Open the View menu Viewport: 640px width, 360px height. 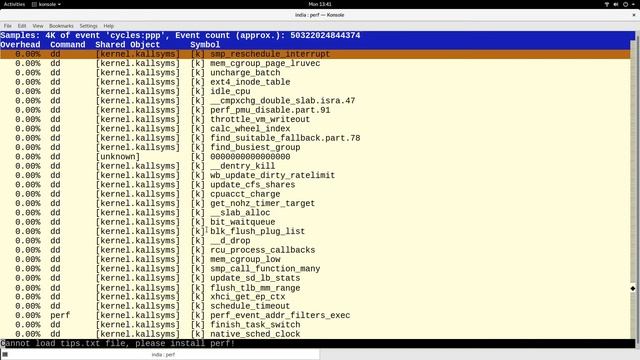click(x=38, y=26)
